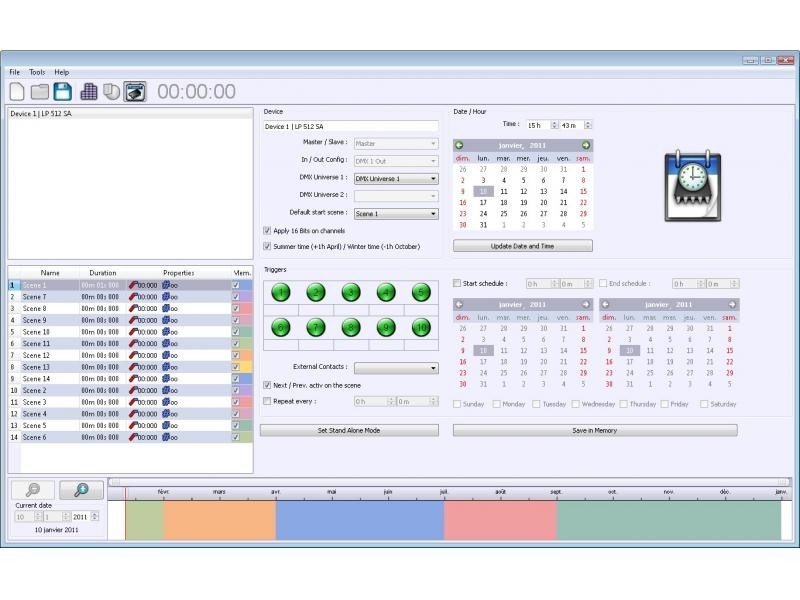This screenshot has width=800, height=600.
Task: Open the External Contacts dropdown
Action: coord(396,368)
